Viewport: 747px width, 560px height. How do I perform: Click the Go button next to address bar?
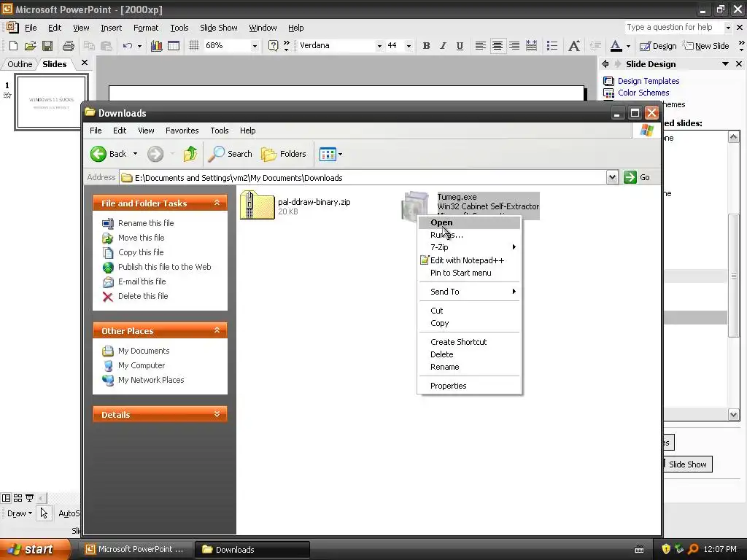coord(637,177)
